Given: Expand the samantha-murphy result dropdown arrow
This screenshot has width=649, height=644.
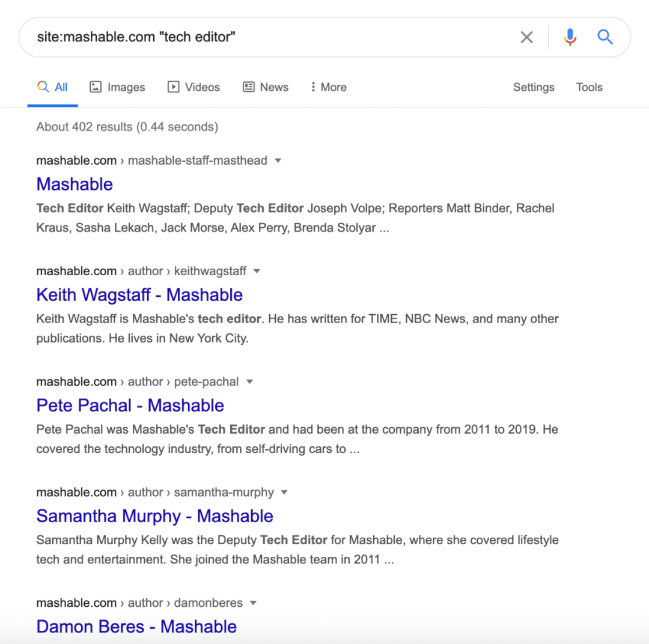Looking at the screenshot, I should [284, 492].
